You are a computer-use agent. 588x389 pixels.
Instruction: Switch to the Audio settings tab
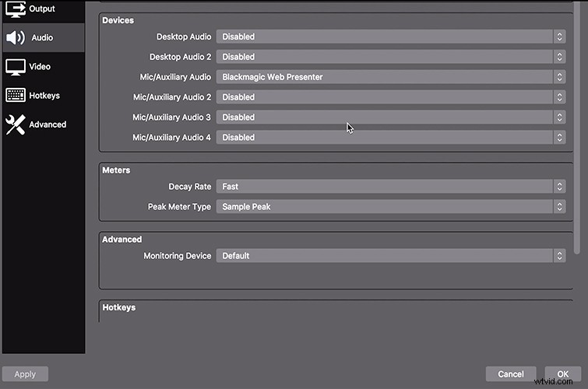coord(44,37)
